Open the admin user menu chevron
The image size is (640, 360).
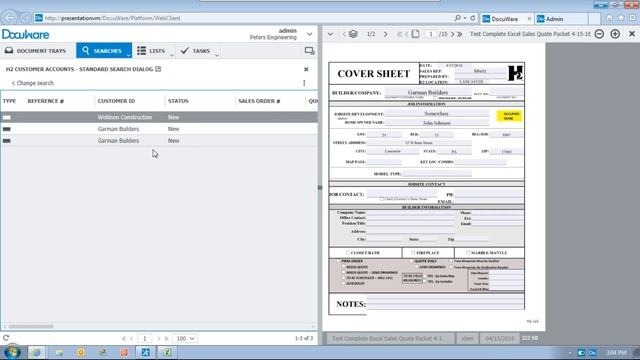coord(309,34)
